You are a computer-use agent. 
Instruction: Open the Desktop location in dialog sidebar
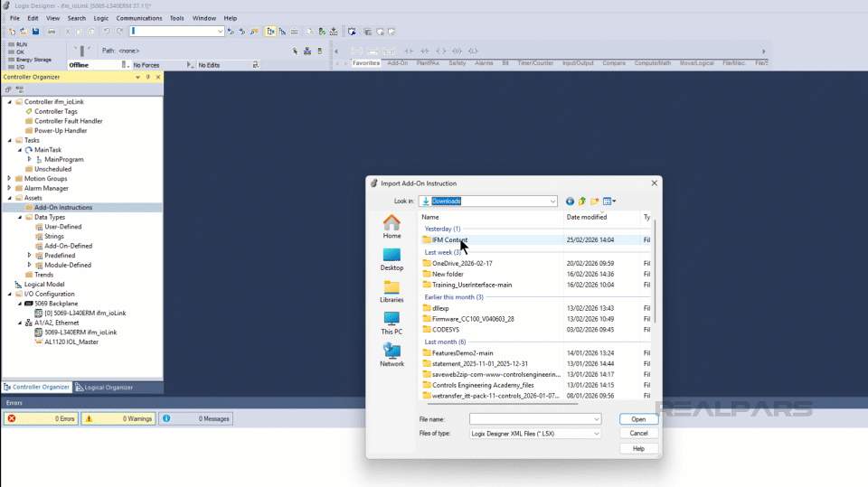click(392, 259)
